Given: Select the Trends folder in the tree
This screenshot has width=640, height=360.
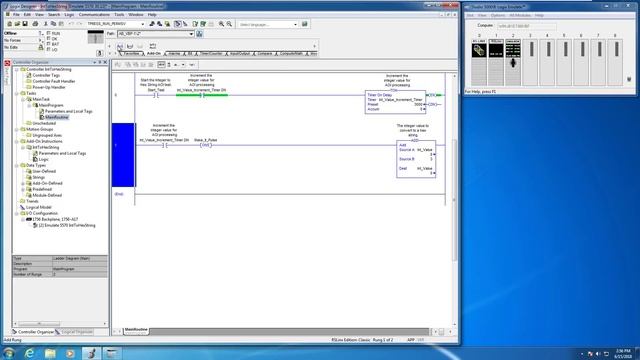Looking at the screenshot, I should [x=32, y=201].
